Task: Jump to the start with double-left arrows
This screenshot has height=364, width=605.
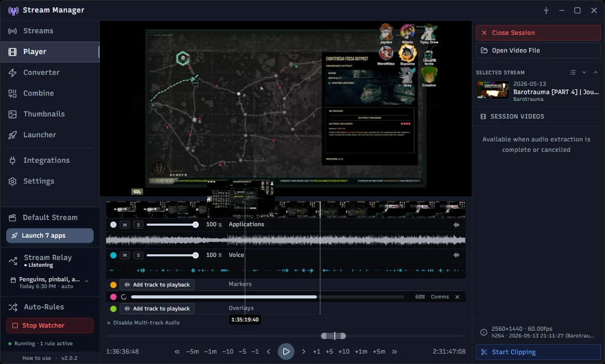Action: [177, 352]
